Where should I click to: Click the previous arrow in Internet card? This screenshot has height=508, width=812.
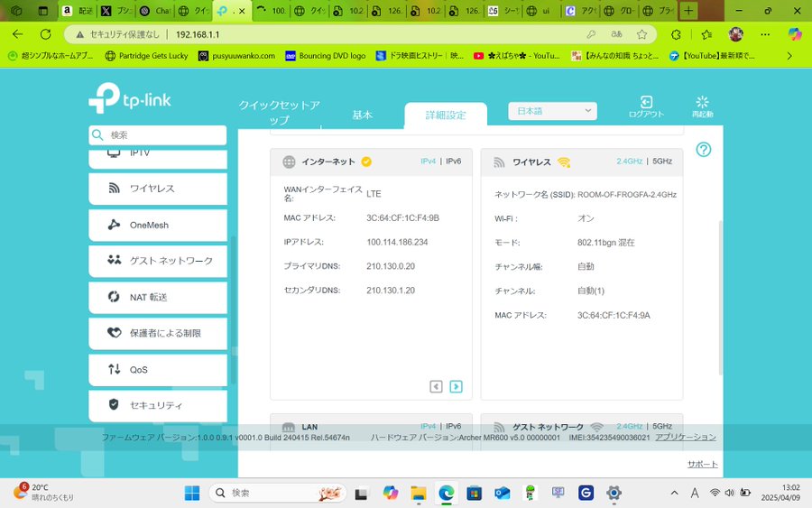[x=436, y=387]
